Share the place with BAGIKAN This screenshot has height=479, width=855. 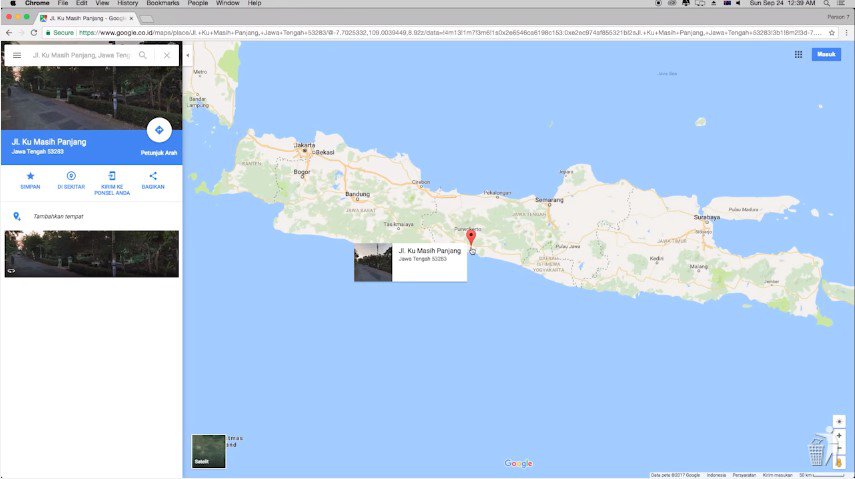coord(153,179)
